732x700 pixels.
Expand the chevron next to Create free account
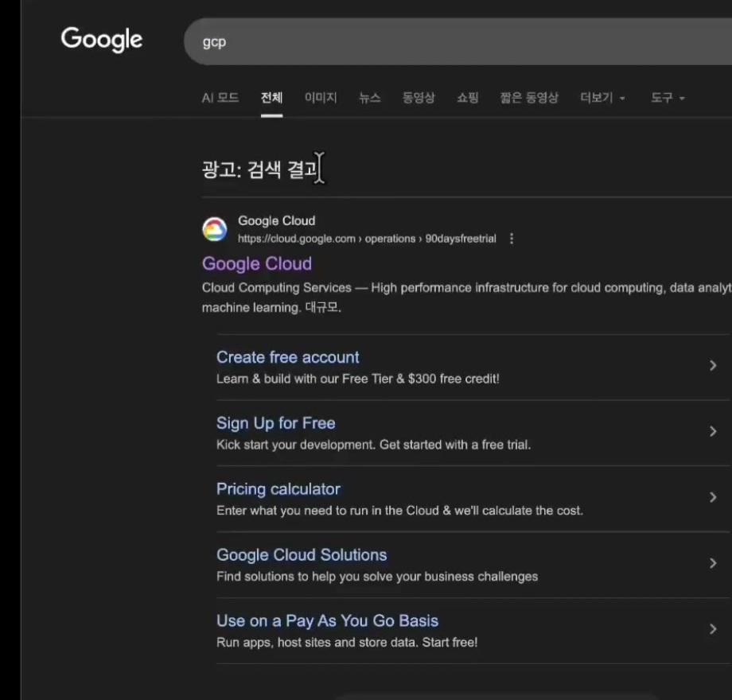pyautogui.click(x=713, y=366)
